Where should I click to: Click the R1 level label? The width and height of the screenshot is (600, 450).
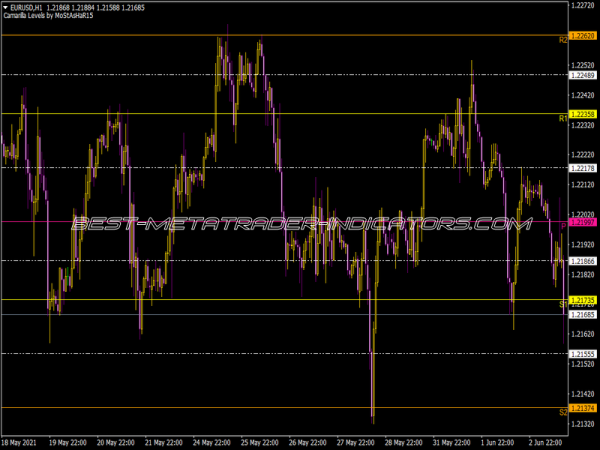563,118
